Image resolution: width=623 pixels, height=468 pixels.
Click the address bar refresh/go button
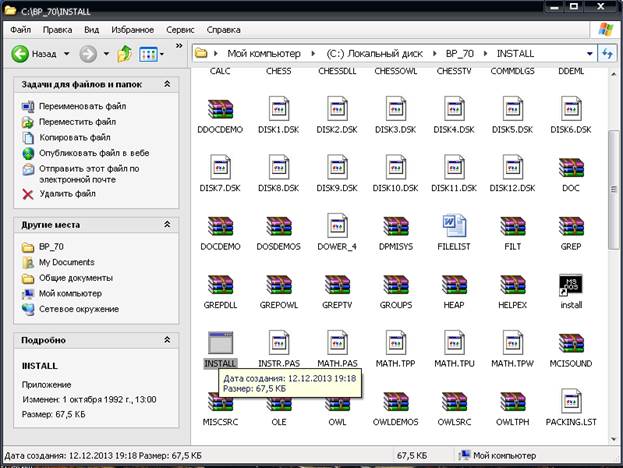point(607,54)
